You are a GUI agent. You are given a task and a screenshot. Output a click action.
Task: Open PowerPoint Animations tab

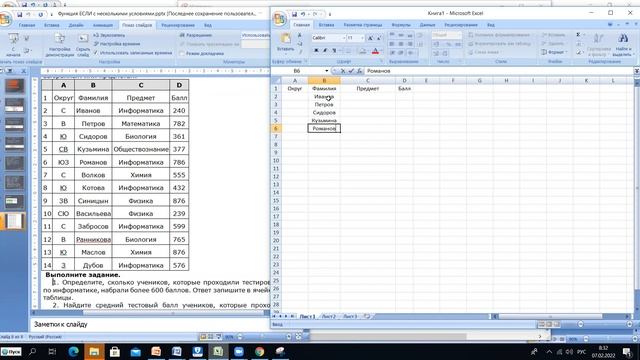click(103, 25)
